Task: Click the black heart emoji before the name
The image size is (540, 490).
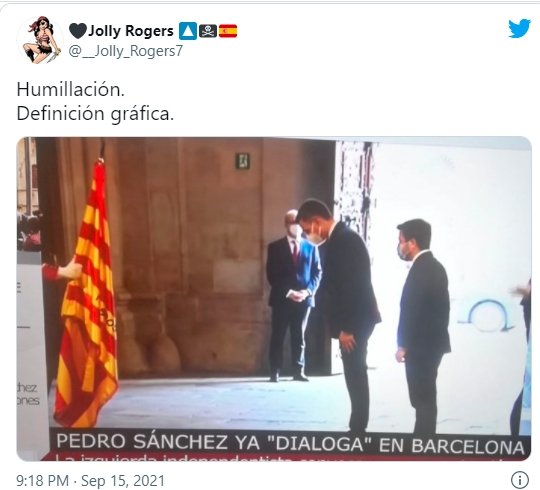Action: 77,31
